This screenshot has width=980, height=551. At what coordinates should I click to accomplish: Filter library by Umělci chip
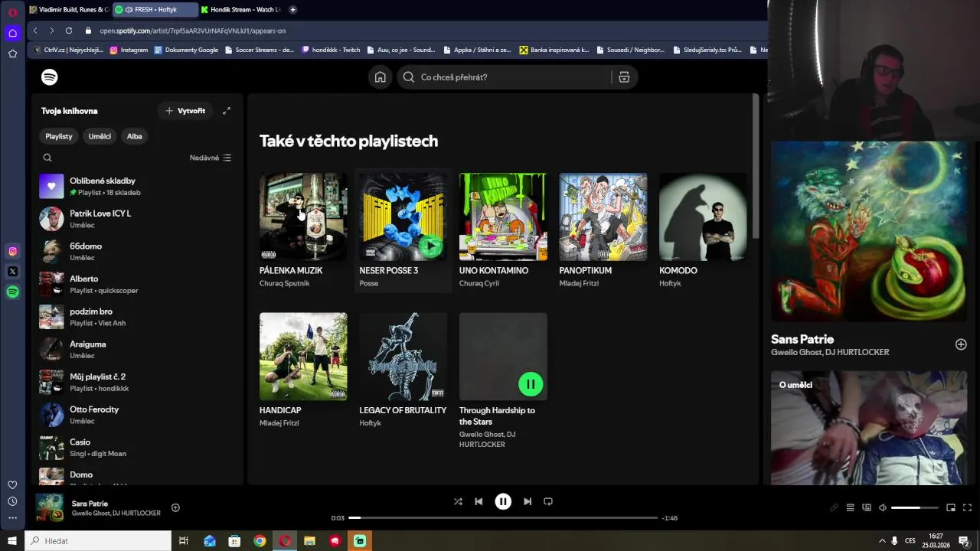[x=100, y=136]
